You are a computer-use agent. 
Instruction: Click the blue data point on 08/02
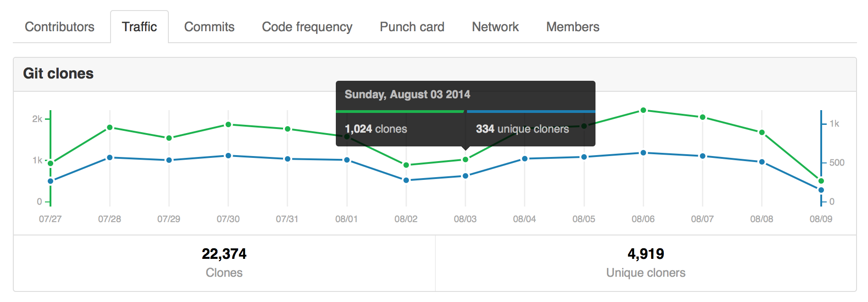tap(406, 180)
